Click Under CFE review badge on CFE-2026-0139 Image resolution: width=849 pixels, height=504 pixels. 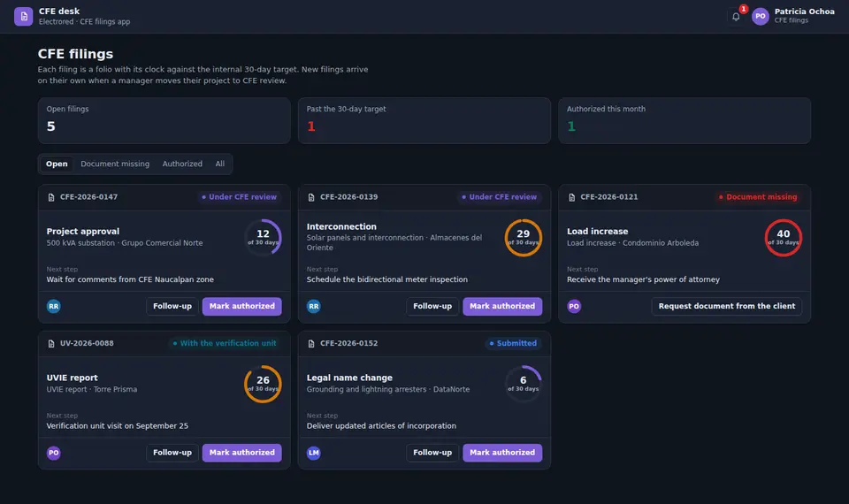[x=499, y=197]
